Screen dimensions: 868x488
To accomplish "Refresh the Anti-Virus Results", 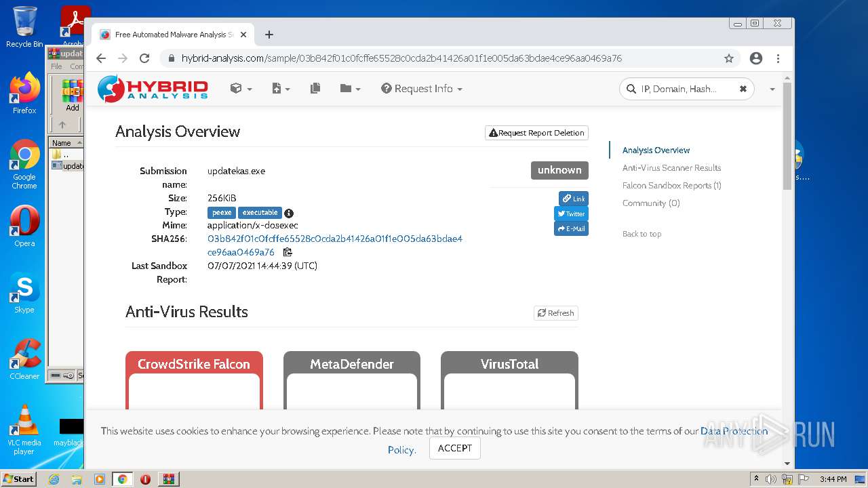I will click(555, 313).
